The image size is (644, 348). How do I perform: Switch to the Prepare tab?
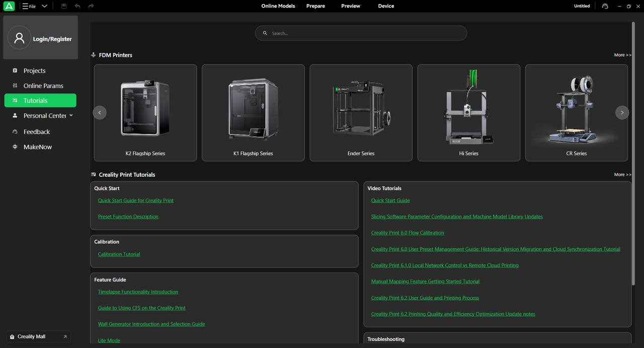[x=315, y=6]
